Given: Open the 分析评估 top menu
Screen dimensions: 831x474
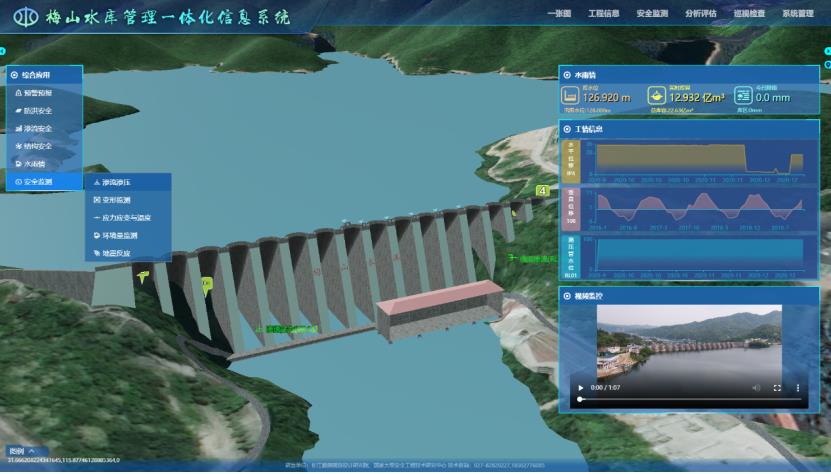Looking at the screenshot, I should (x=701, y=14).
